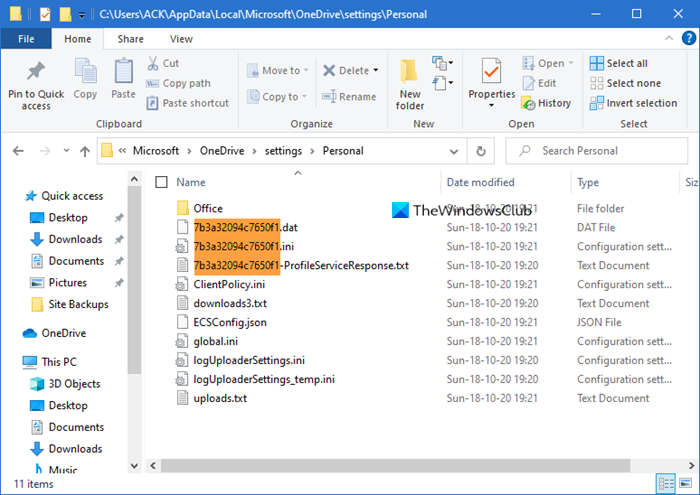700x495 pixels.
Task: Go up one folder level
Action: (x=85, y=151)
